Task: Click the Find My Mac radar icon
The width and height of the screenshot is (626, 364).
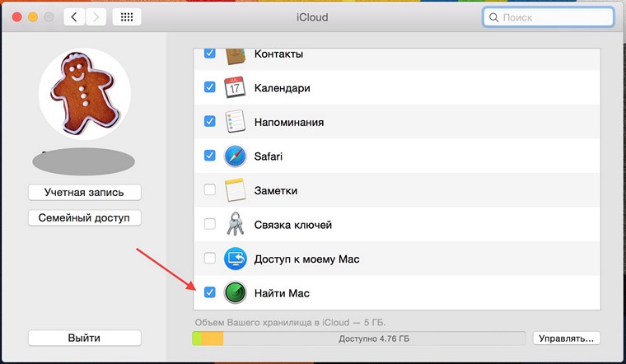Action: pos(235,292)
